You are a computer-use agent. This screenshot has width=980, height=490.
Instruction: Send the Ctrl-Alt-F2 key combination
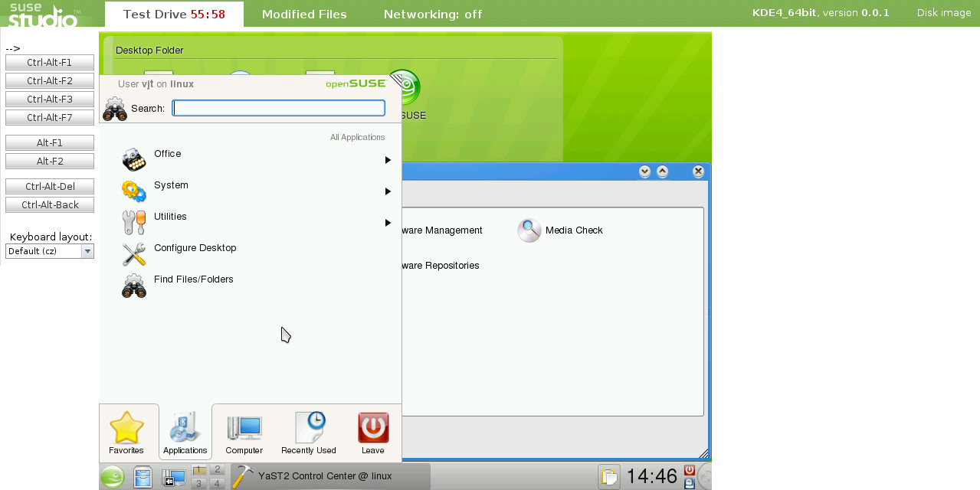point(50,81)
